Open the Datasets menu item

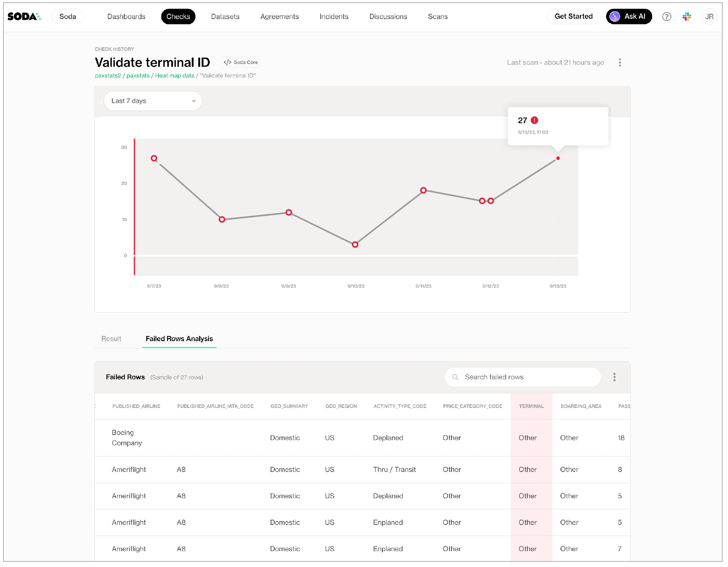pyautogui.click(x=225, y=17)
